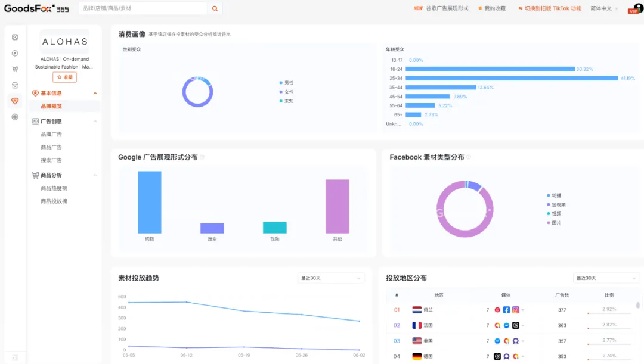The height and width of the screenshot is (364, 644).
Task: Toggle 图片 legend in Facebook chart
Action: coord(554,223)
